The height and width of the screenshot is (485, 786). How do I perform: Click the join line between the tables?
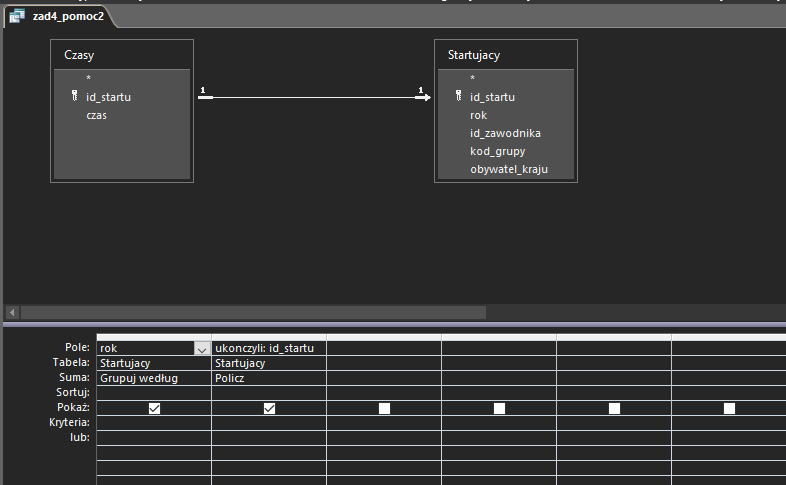(314, 97)
